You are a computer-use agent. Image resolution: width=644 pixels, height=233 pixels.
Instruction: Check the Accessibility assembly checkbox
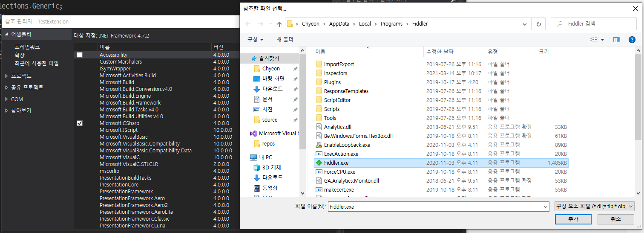(80, 55)
